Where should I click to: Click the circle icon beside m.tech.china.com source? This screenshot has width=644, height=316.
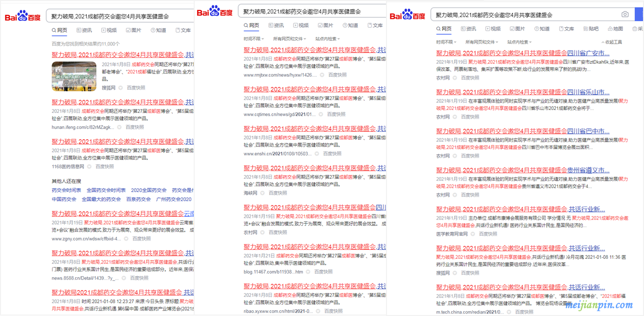pyautogui.click(x=509, y=312)
